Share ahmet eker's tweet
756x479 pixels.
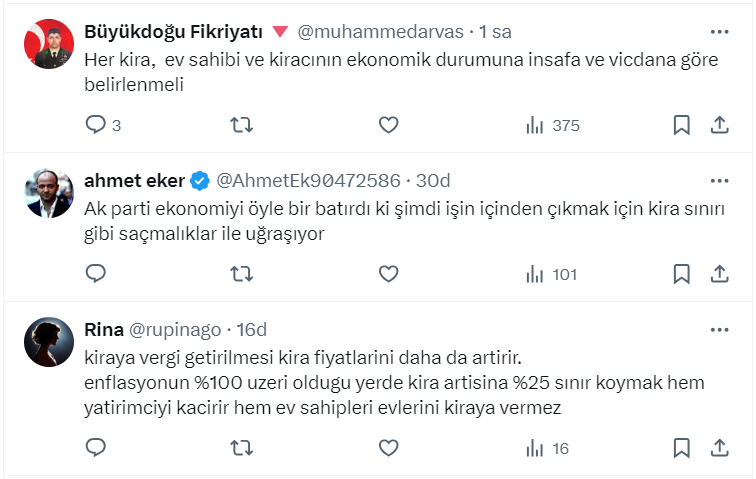(x=718, y=273)
